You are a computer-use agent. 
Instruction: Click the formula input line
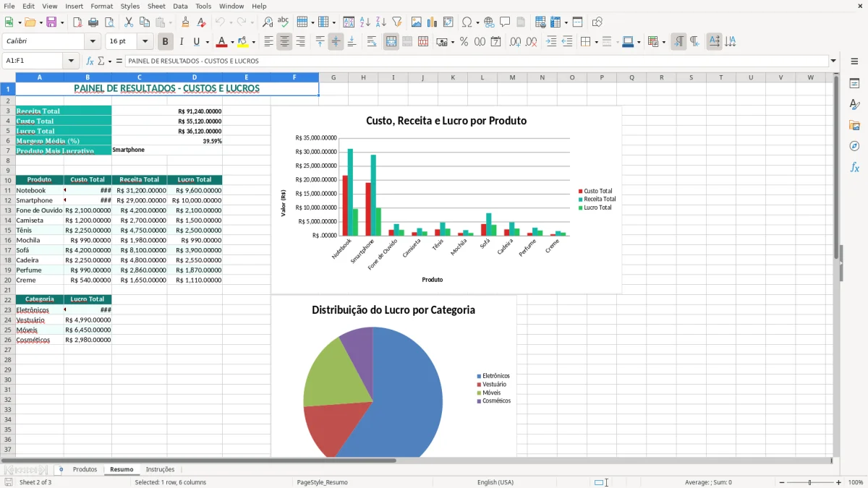click(477, 61)
